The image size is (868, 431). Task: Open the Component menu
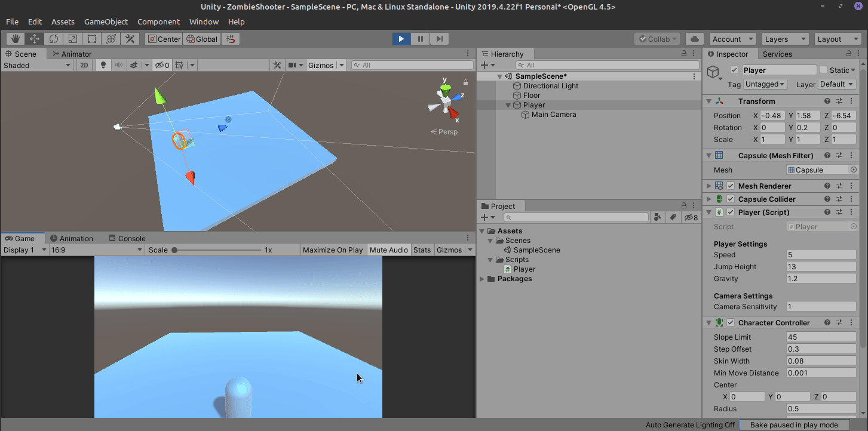coord(158,21)
